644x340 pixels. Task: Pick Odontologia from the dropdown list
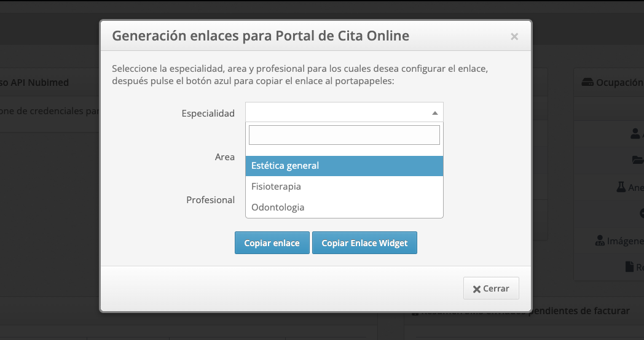point(344,207)
